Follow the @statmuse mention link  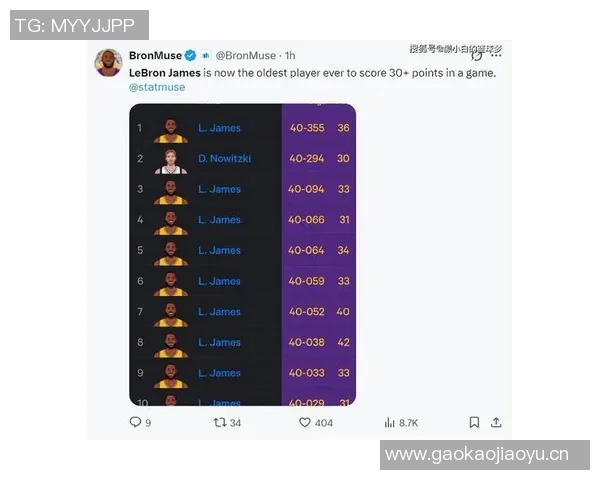point(157,87)
